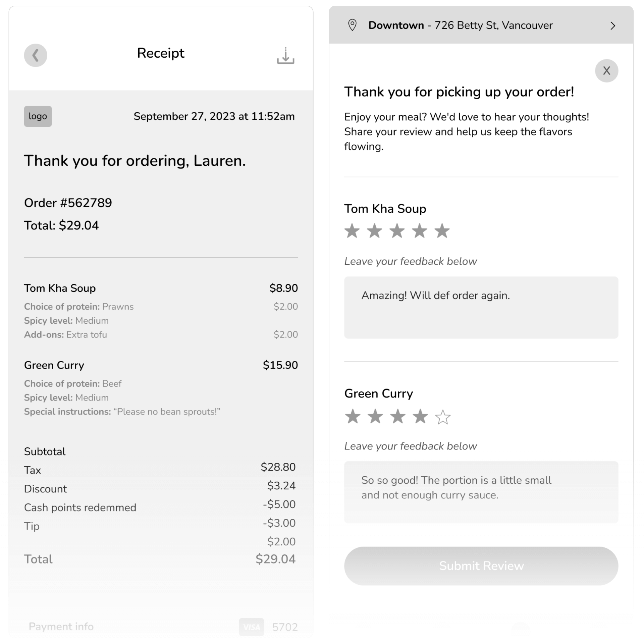Submit the review
The width and height of the screenshot is (644, 644).
coord(481,566)
